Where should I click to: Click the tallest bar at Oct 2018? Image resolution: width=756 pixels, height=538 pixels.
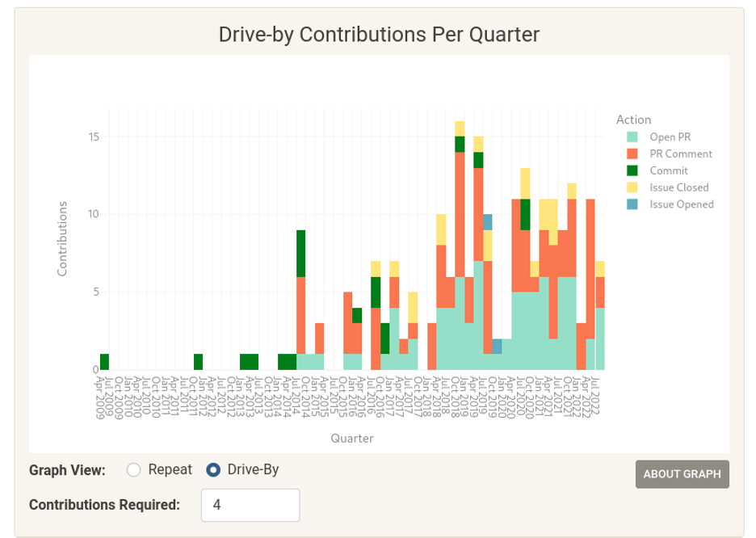click(459, 242)
